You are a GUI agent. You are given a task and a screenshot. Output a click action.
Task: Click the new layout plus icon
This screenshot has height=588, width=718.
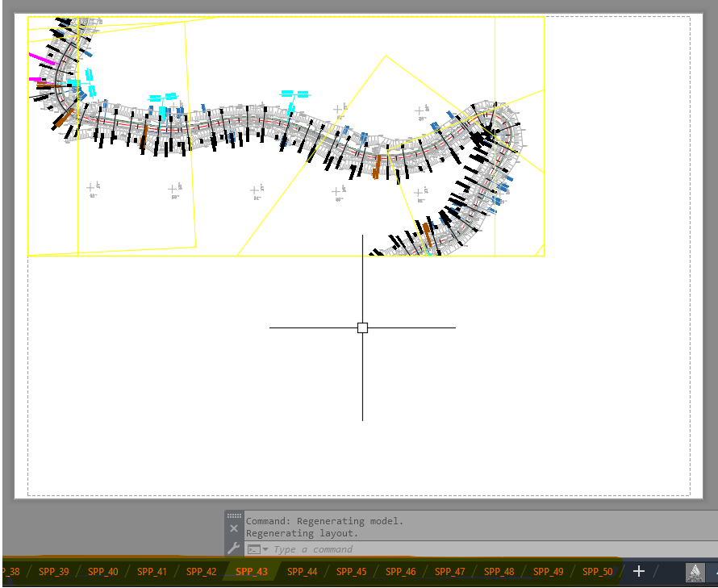[639, 571]
